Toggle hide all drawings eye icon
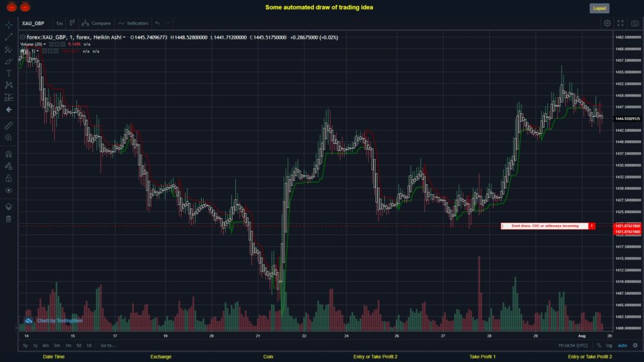Screen dimensions: 644x362 click(x=9, y=190)
